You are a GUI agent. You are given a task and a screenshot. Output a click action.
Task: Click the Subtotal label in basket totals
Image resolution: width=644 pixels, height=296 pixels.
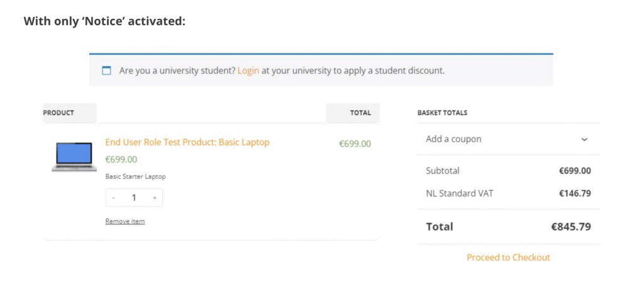[x=443, y=171]
